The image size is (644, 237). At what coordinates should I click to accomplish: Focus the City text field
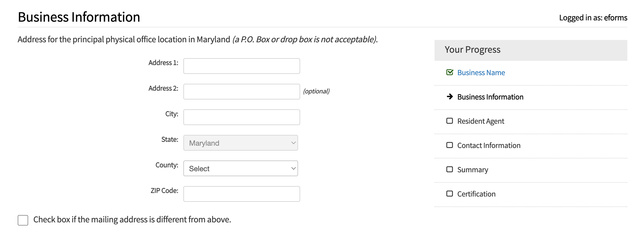pos(242,117)
